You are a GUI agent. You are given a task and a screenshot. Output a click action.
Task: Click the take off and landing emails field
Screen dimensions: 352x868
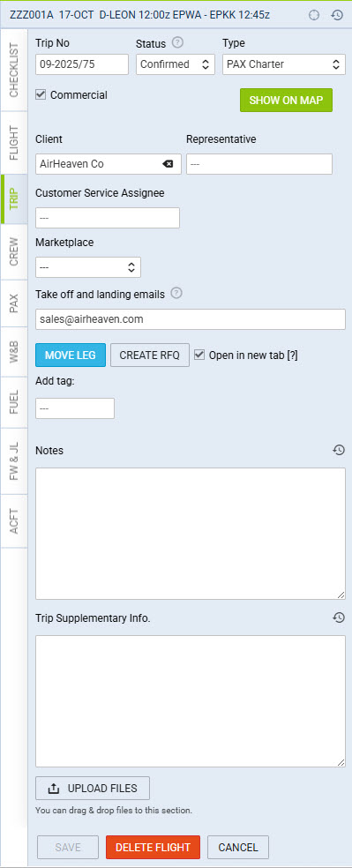tap(191, 319)
